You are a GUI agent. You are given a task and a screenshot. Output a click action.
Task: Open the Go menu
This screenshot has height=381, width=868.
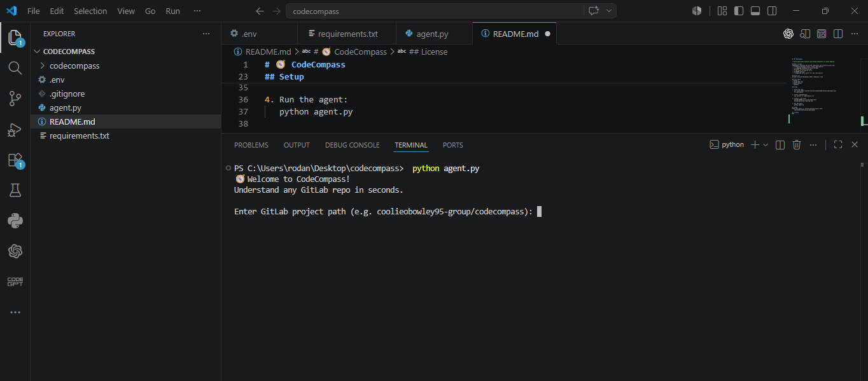click(x=150, y=11)
